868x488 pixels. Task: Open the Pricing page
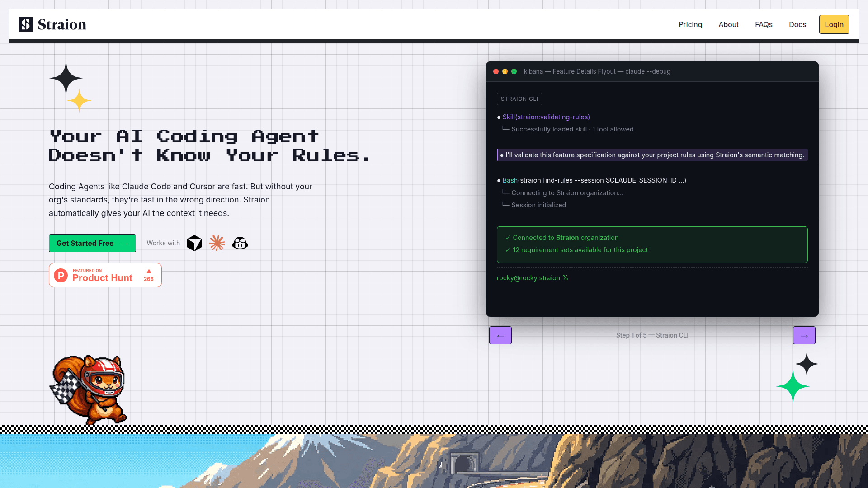[x=690, y=24]
